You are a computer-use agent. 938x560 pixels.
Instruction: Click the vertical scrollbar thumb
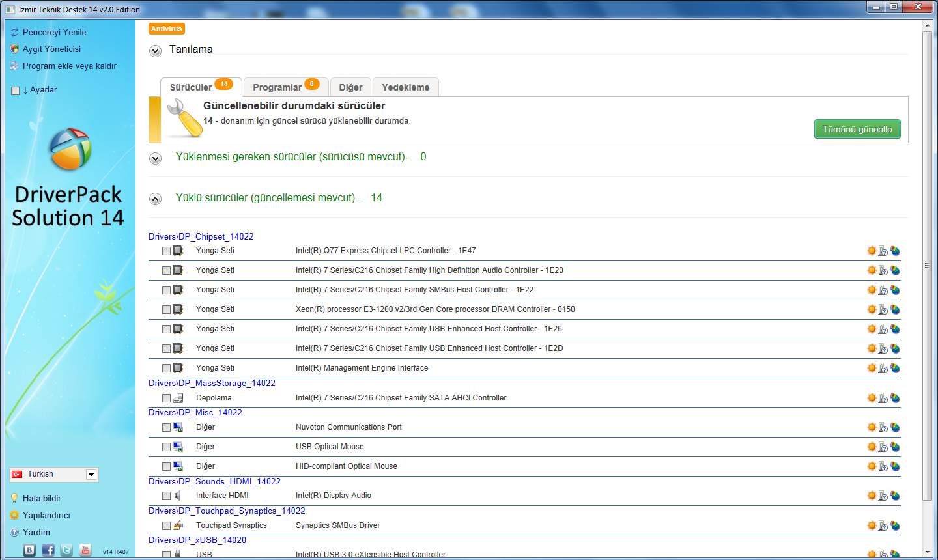click(928, 266)
